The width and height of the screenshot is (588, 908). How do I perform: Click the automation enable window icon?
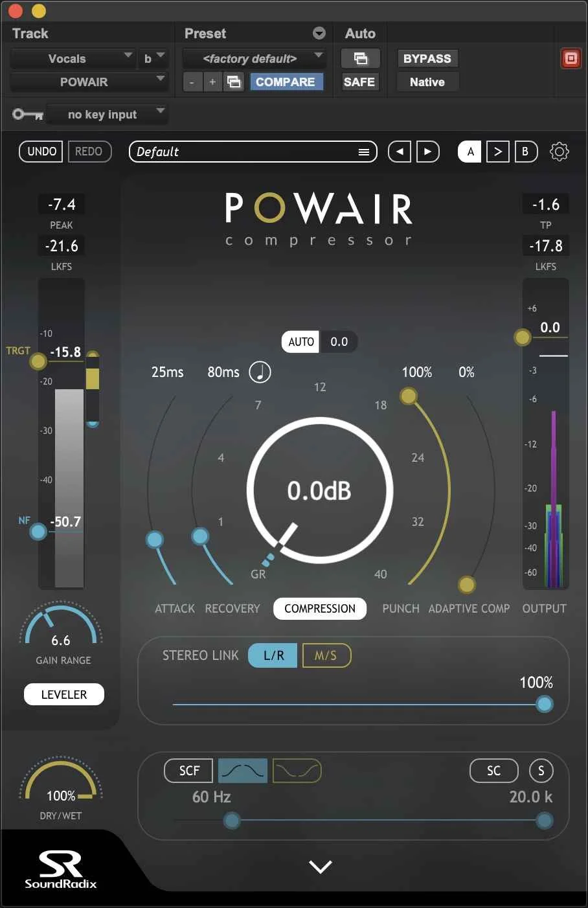[x=360, y=59]
